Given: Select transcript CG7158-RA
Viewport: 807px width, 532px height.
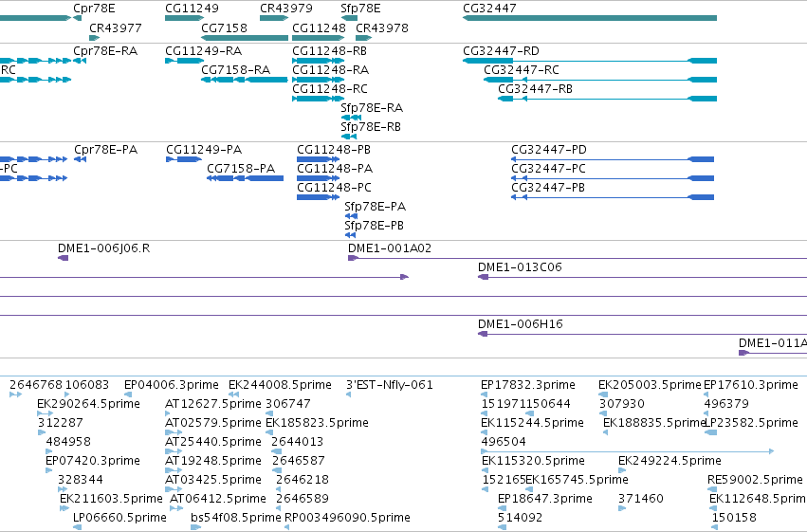Looking at the screenshot, I should pyautogui.click(x=236, y=69).
